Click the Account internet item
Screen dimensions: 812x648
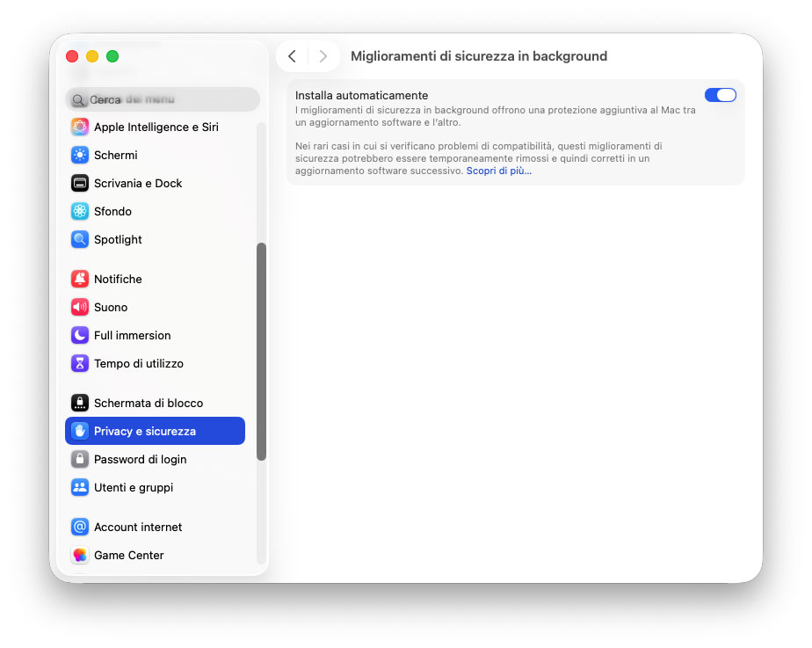pyautogui.click(x=136, y=527)
